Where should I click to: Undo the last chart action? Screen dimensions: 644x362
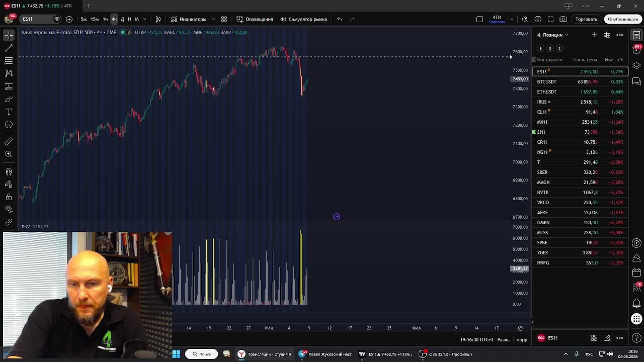(x=340, y=19)
